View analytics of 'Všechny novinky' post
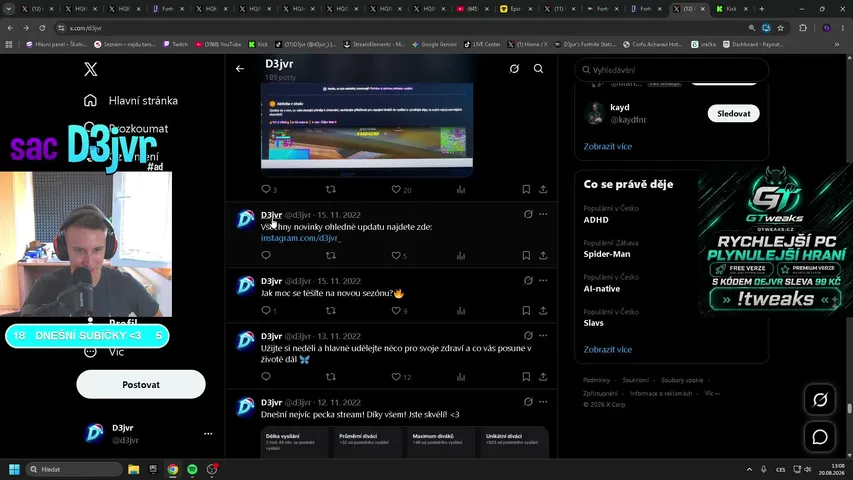 [461, 255]
